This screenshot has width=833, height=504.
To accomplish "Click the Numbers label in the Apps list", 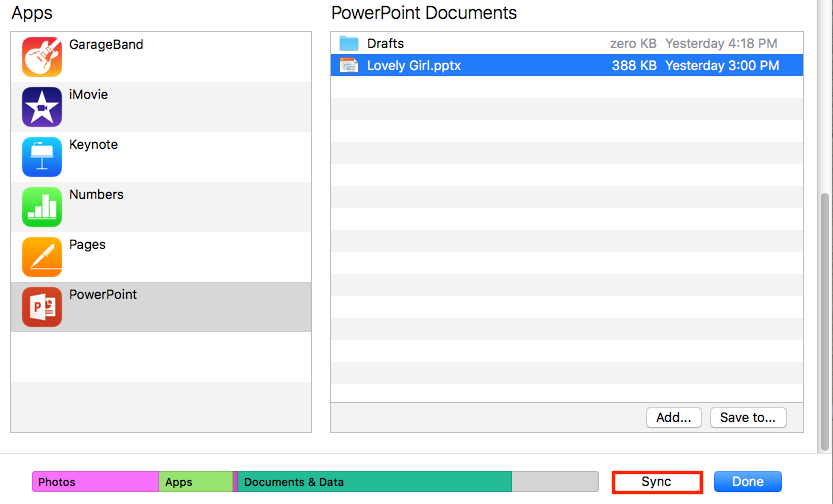I will click(96, 194).
